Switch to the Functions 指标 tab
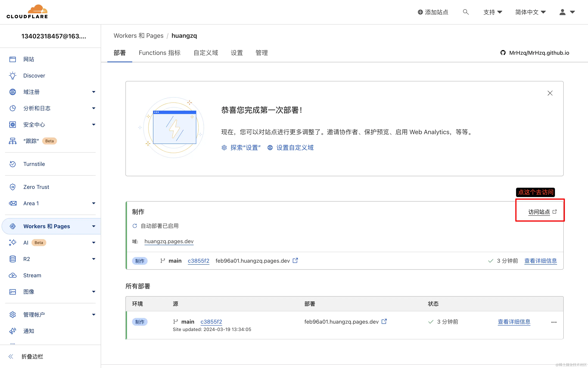 tap(159, 53)
